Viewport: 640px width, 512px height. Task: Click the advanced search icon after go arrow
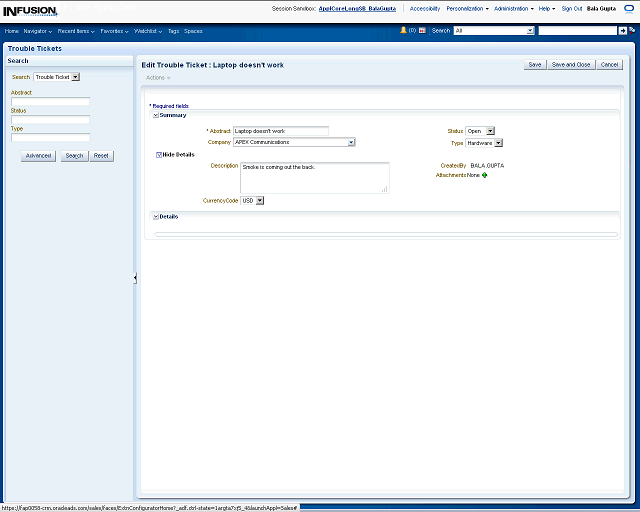(632, 31)
